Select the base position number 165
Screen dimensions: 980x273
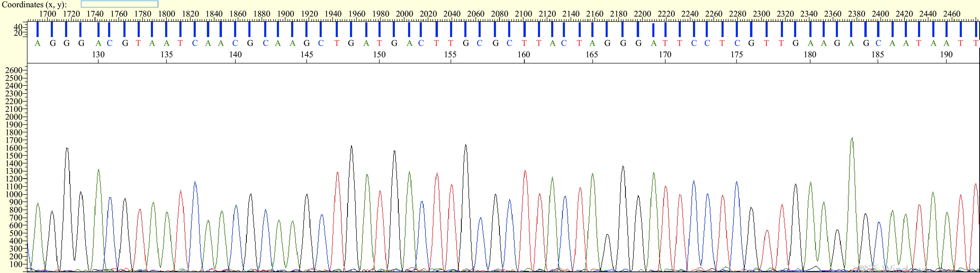[592, 55]
